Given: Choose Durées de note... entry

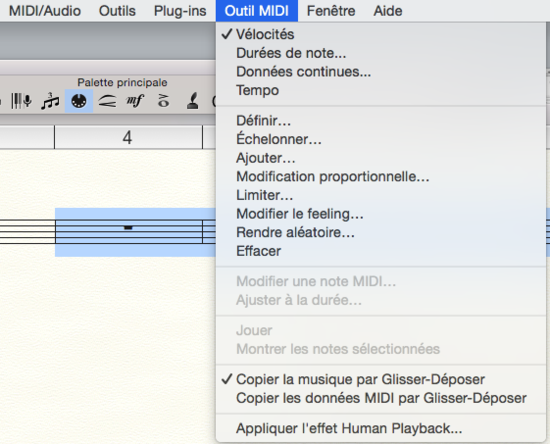Looking at the screenshot, I should click(x=381, y=53).
